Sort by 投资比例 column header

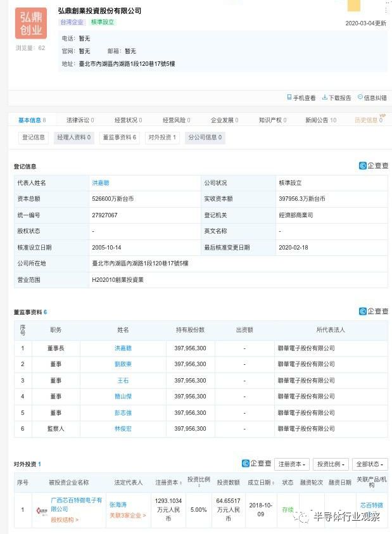(199, 482)
